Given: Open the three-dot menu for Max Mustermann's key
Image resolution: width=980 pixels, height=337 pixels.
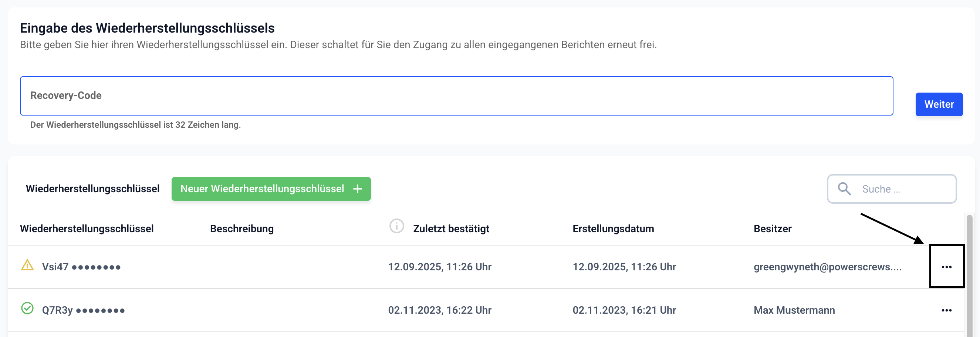Looking at the screenshot, I should pyautogui.click(x=946, y=310).
